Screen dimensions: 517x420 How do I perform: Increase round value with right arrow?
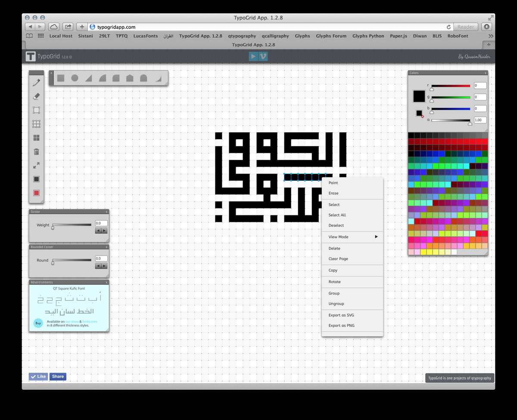pos(104,266)
